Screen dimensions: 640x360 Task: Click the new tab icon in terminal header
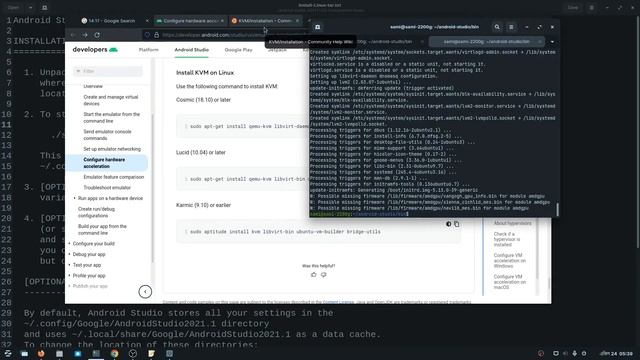pyautogui.click(x=317, y=27)
